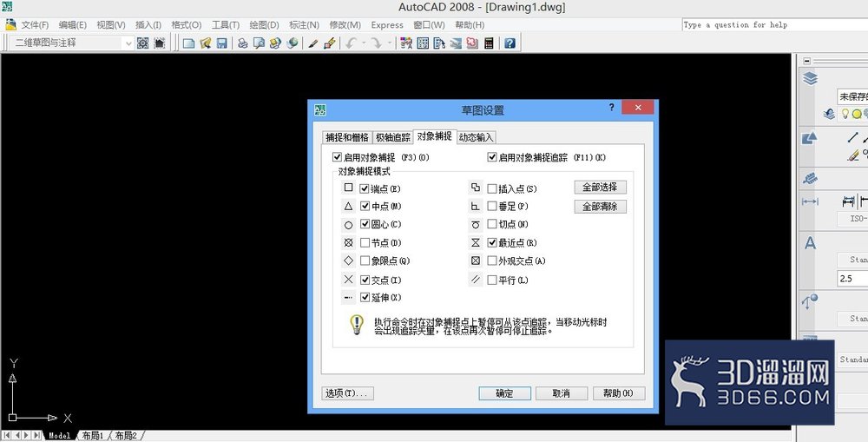Click the 2D Draw panel icon on dashboard
Image resolution: width=868 pixels, height=442 pixels.
(809, 138)
